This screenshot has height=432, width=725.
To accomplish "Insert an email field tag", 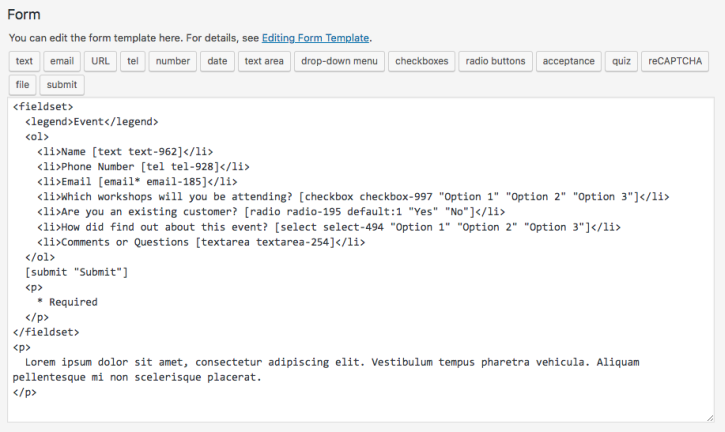I will [x=61, y=61].
